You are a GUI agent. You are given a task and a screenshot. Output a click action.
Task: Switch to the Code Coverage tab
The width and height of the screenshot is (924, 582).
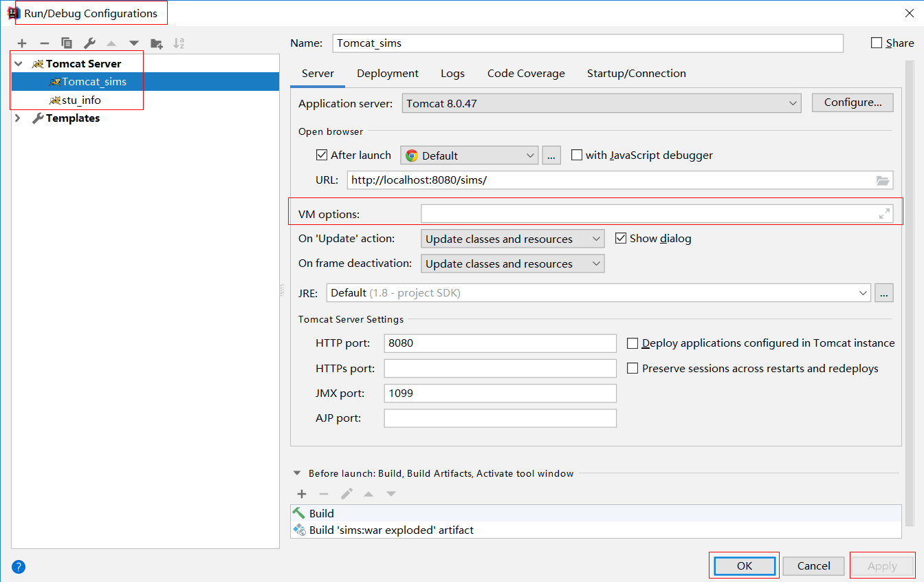(526, 74)
